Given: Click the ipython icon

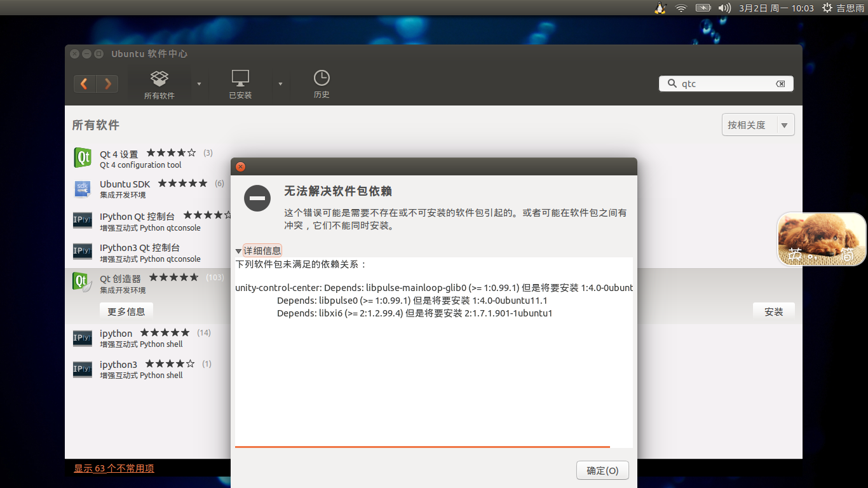Looking at the screenshot, I should [83, 338].
